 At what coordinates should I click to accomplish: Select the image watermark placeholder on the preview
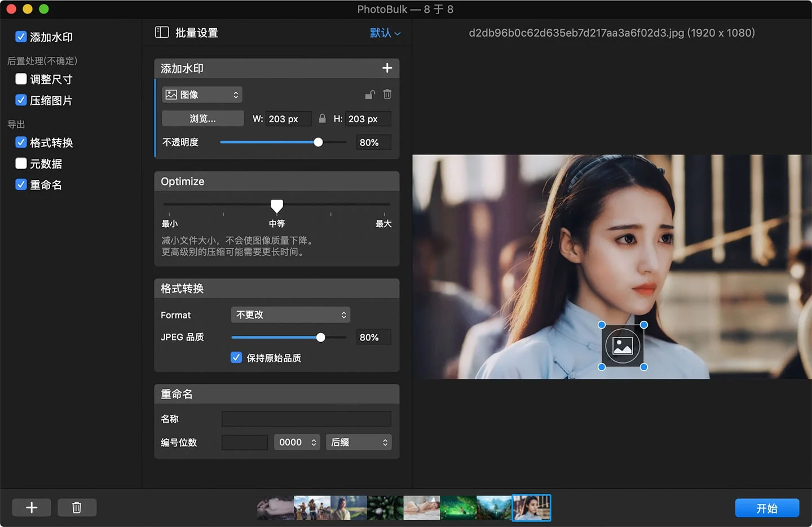[623, 346]
